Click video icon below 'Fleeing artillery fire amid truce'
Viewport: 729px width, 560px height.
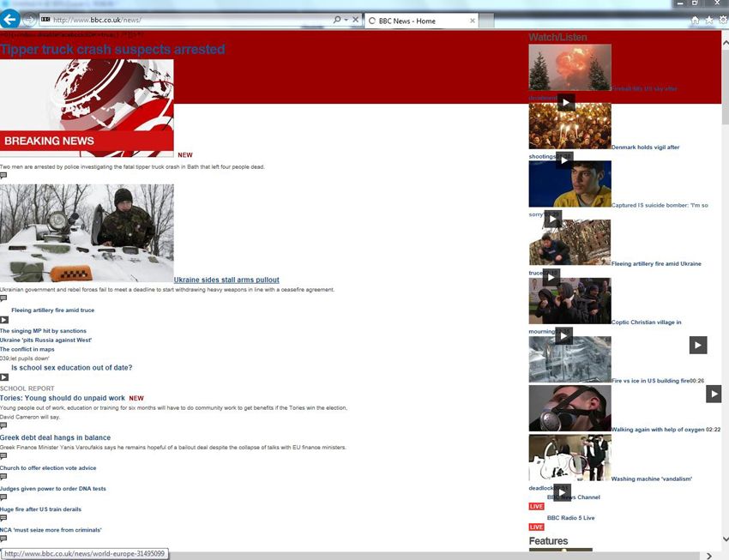pyautogui.click(x=4, y=320)
